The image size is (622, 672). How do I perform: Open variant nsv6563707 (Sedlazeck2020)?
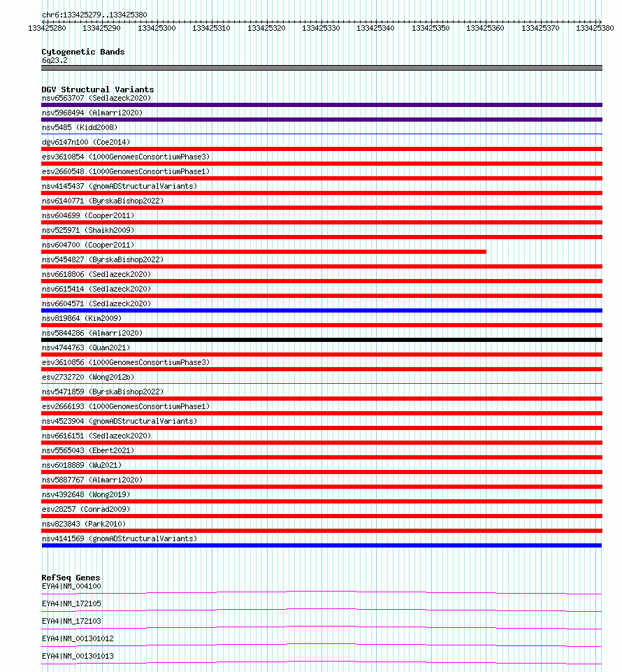(x=96, y=98)
